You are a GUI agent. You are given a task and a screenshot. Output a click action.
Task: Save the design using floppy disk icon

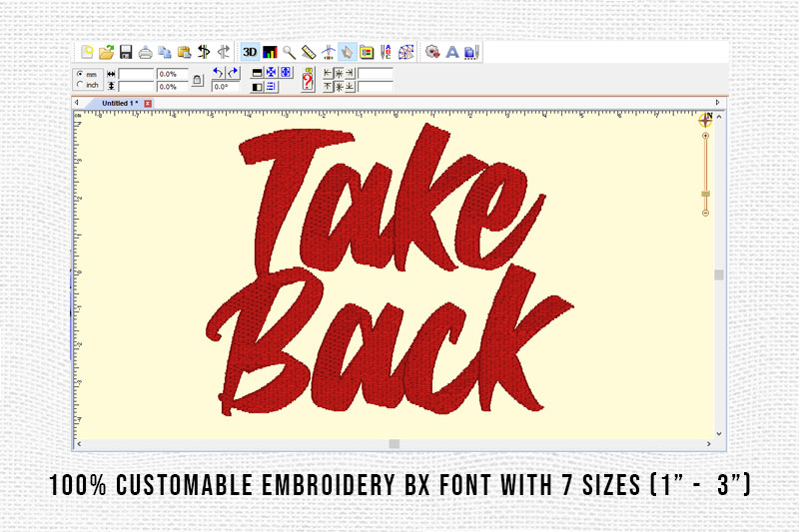(x=126, y=52)
